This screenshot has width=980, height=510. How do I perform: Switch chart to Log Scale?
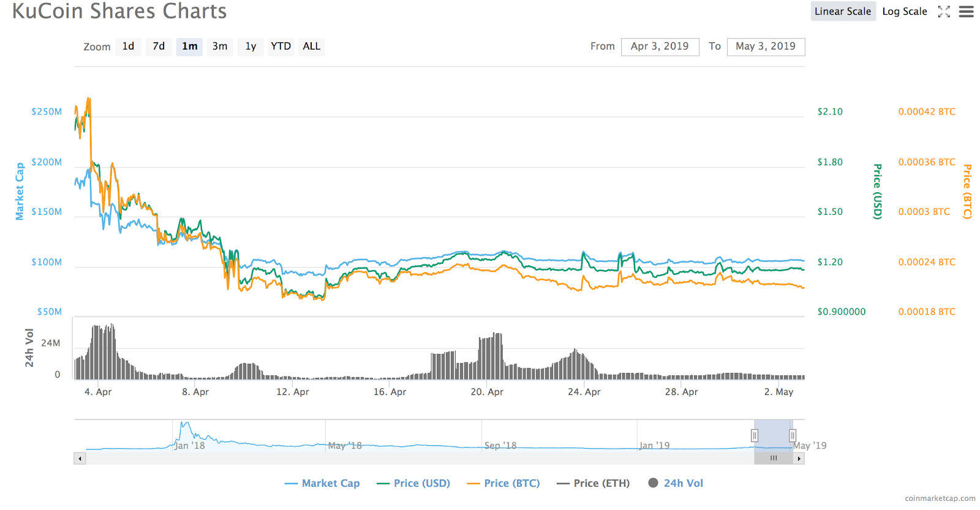[905, 12]
